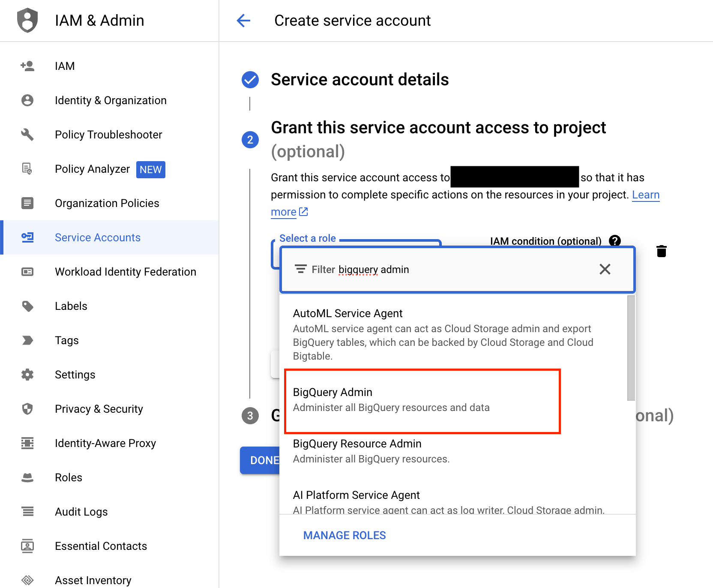
Task: Choose the AutoML Service Agent role
Action: [453, 334]
